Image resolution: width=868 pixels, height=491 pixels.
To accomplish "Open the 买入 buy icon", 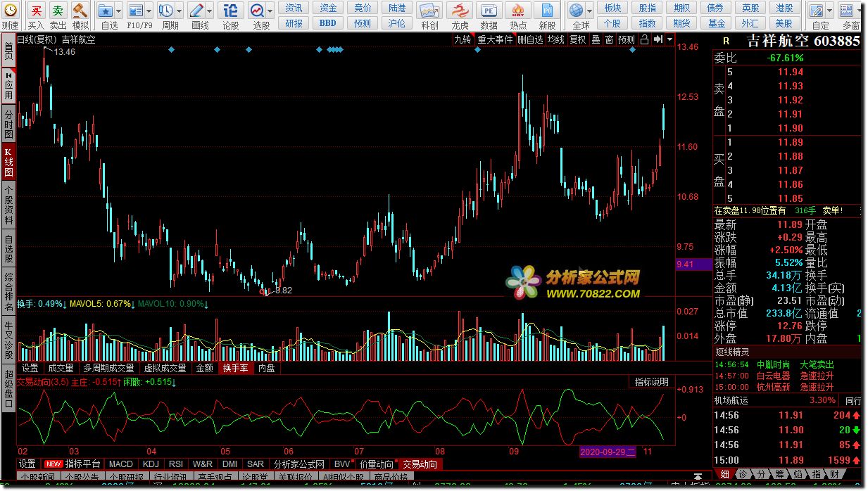I will [37, 11].
